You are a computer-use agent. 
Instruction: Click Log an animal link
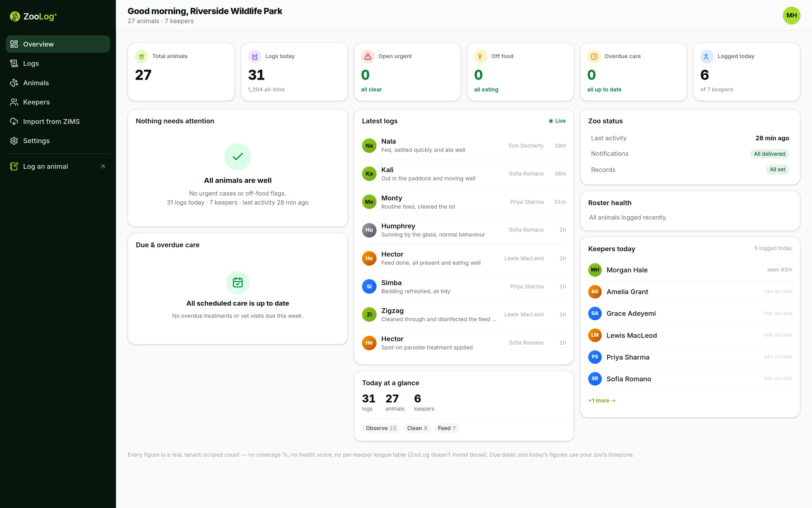58,167
